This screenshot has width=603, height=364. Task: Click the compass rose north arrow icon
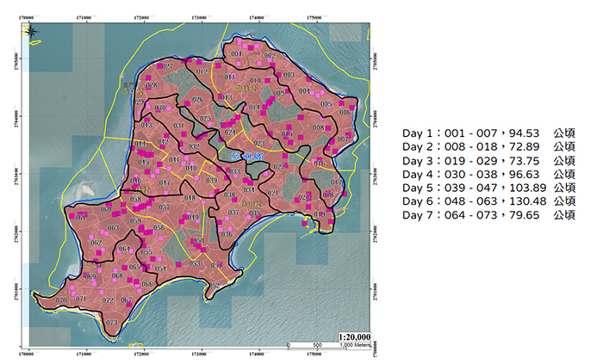[31, 31]
